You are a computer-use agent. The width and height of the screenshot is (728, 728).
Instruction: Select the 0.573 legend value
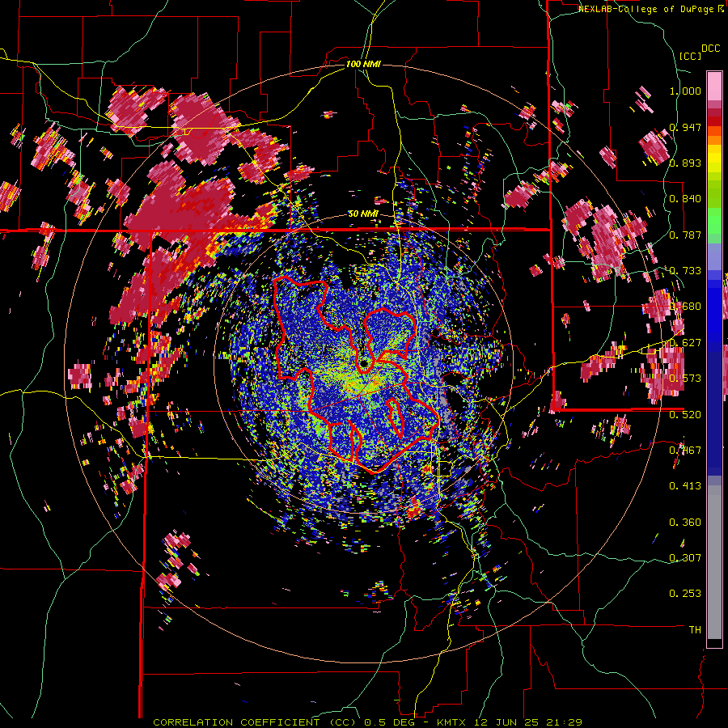(x=685, y=379)
